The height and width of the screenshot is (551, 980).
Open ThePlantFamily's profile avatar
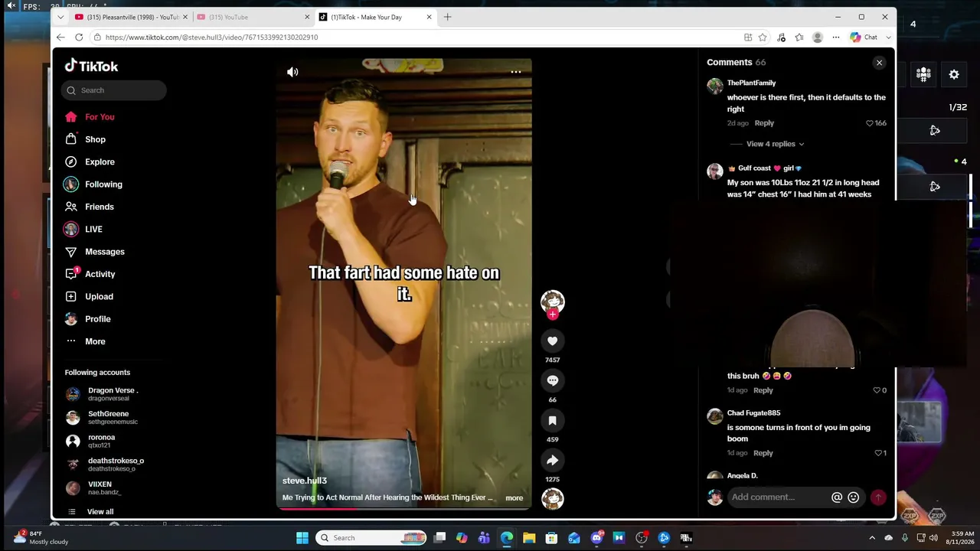pyautogui.click(x=715, y=86)
